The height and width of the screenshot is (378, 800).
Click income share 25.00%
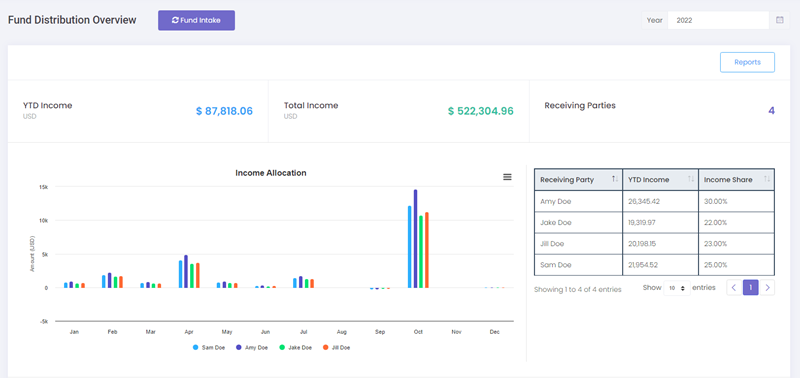[x=715, y=265]
